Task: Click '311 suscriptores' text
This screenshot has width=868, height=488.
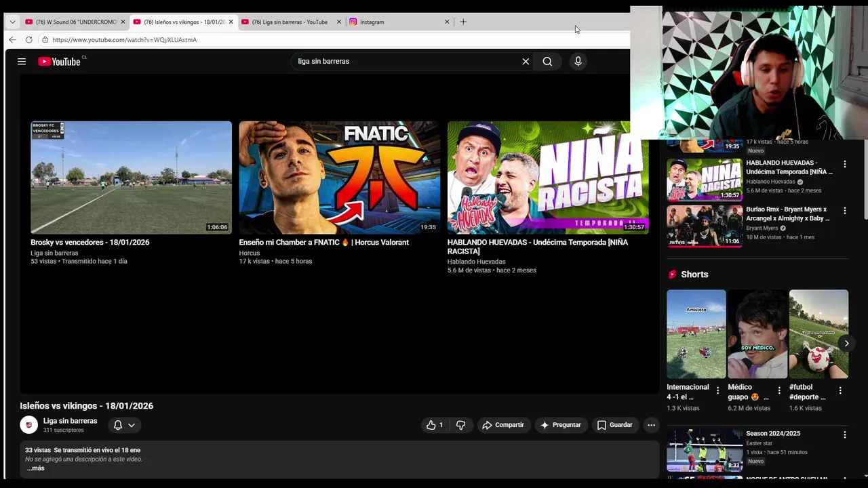Action: coord(64,430)
